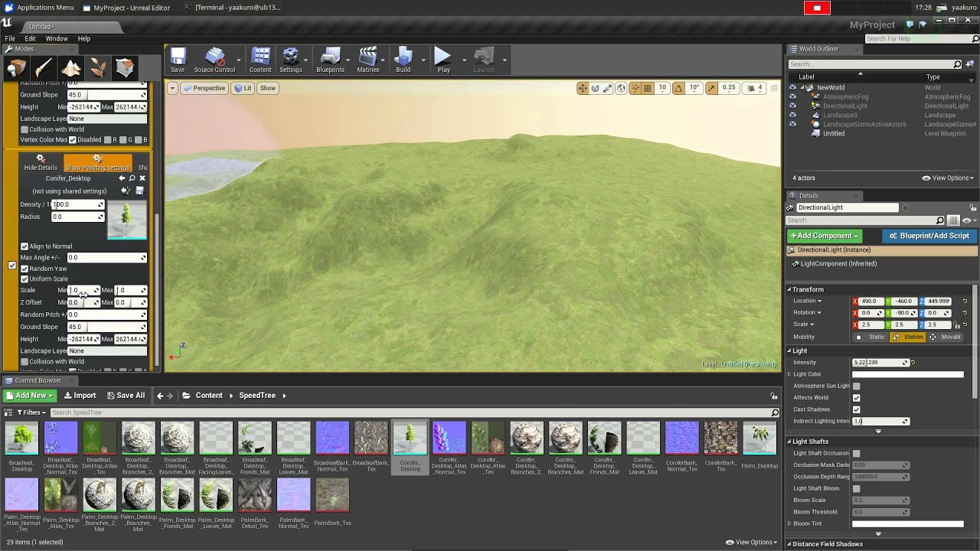
Task: Select the scale gizmo viewport icon
Action: [x=607, y=88]
